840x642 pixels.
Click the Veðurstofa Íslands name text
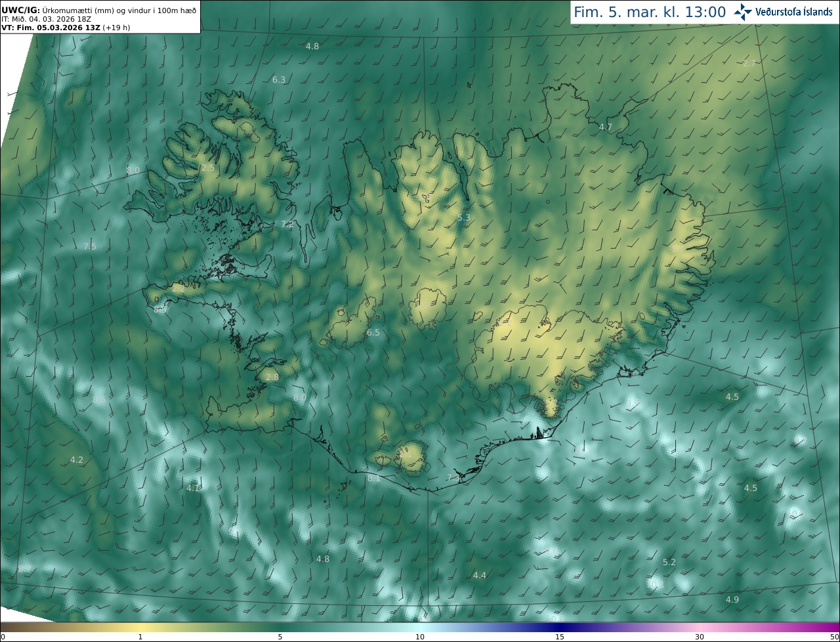tap(794, 12)
